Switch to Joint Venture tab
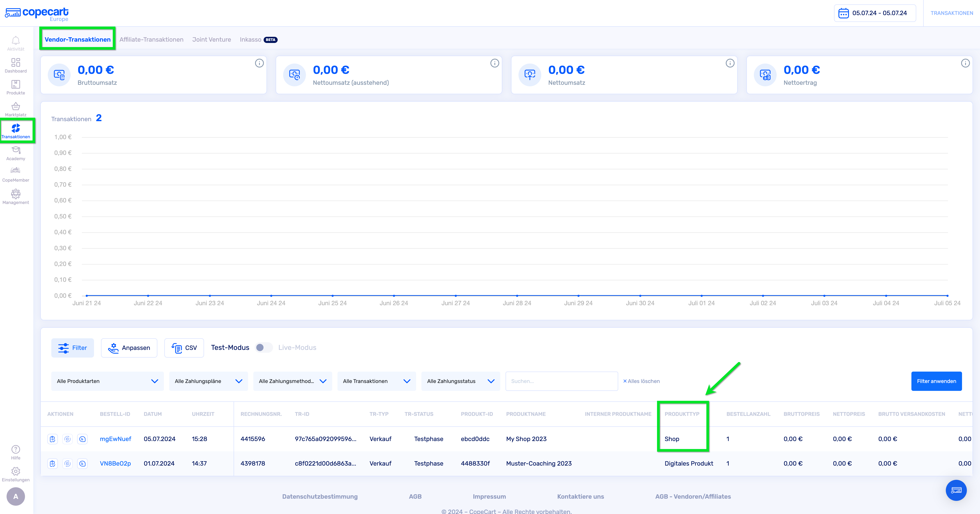Screen dimensions: 980x514 [x=211, y=40]
